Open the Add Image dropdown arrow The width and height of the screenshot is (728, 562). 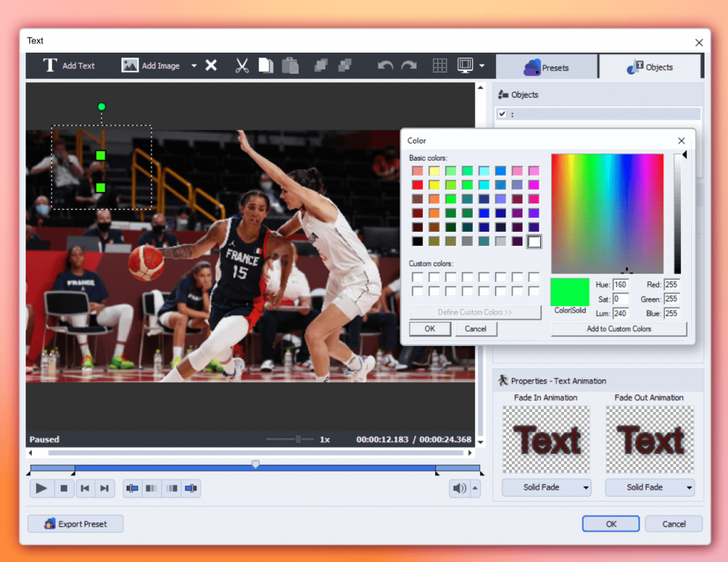pos(194,66)
